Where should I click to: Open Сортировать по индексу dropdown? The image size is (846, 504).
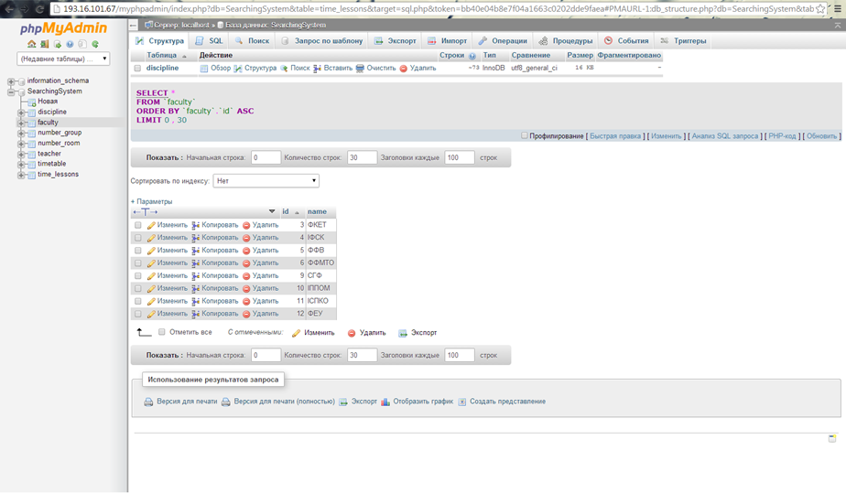[x=266, y=181]
